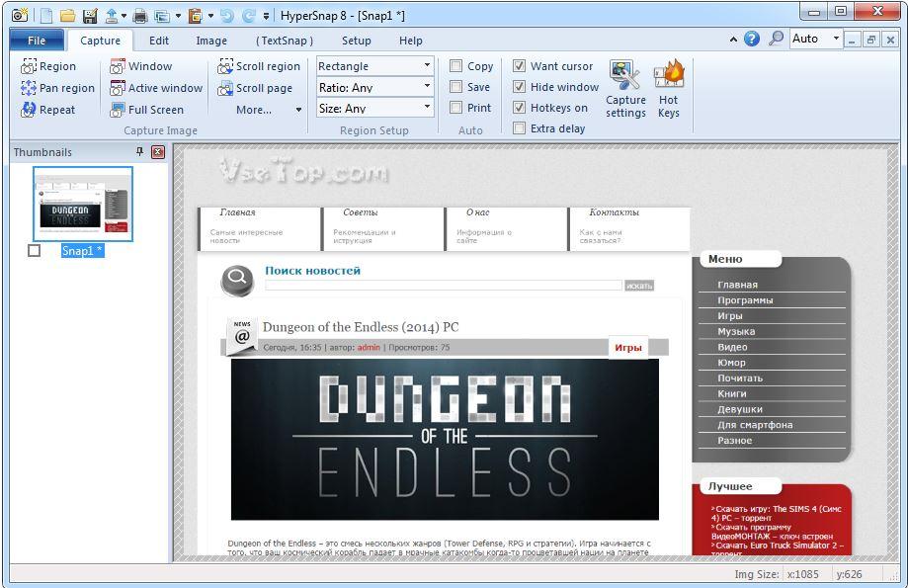Start a Scroll page capture

(x=255, y=88)
